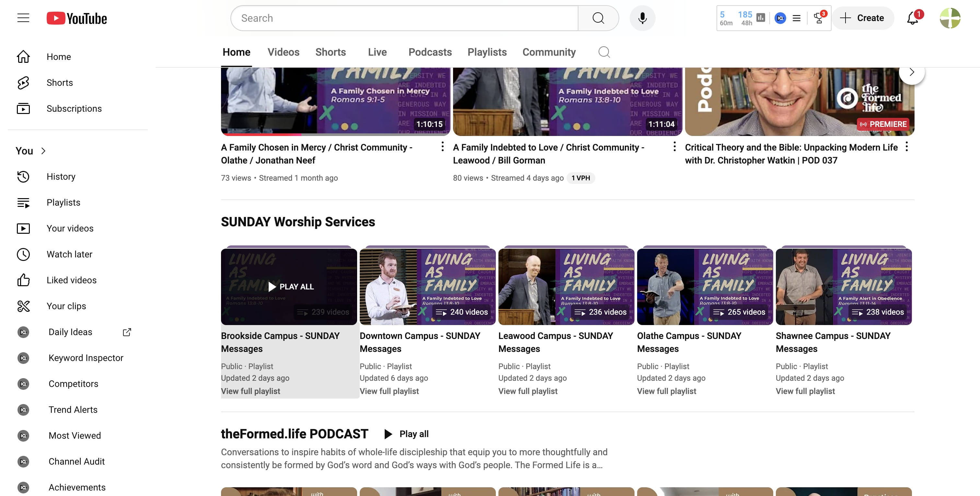Switch to Videos tab

284,52
